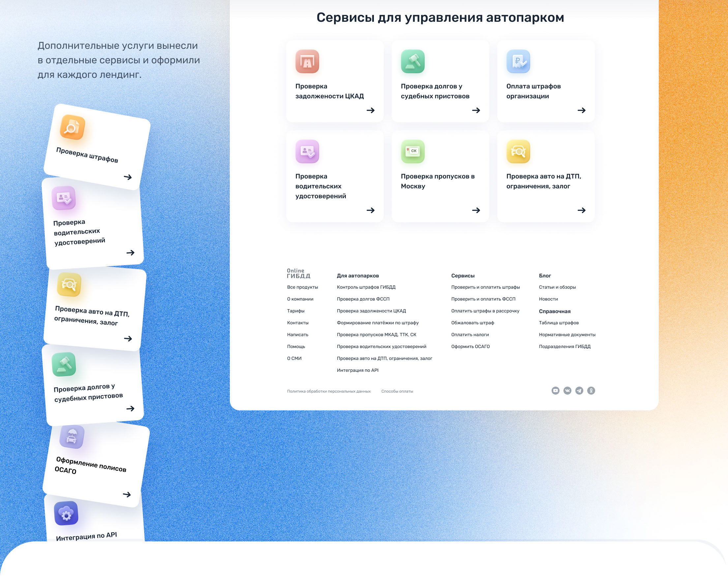728x577 pixels.
Task: Click the green Moscow pass check icon
Action: (x=412, y=151)
